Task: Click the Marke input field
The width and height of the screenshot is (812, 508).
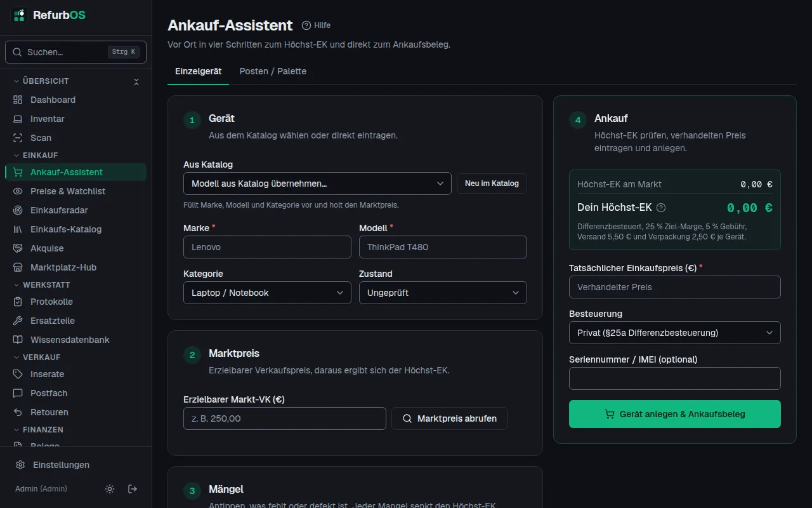Action: point(267,247)
